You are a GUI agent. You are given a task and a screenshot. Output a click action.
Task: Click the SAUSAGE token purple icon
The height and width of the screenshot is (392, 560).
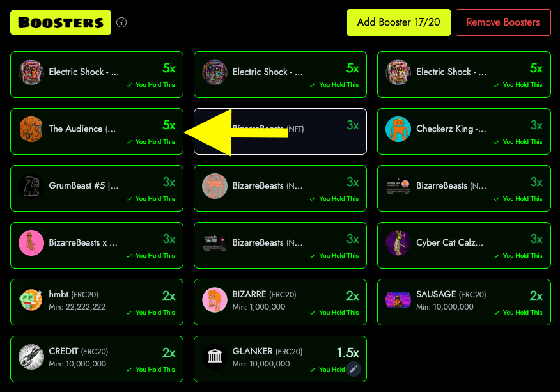click(398, 300)
